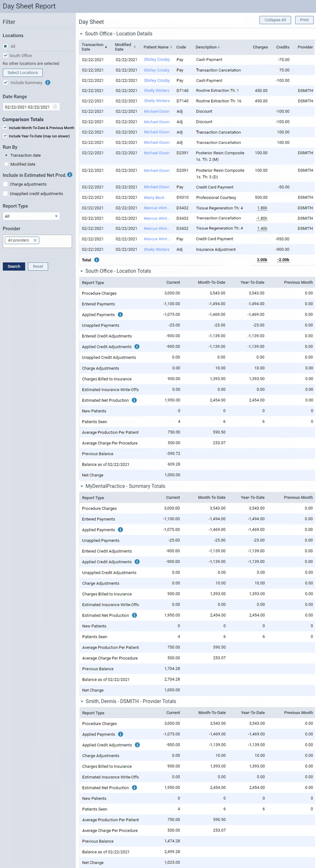Disable Include Year-To-Date checkbox

(x=5, y=136)
